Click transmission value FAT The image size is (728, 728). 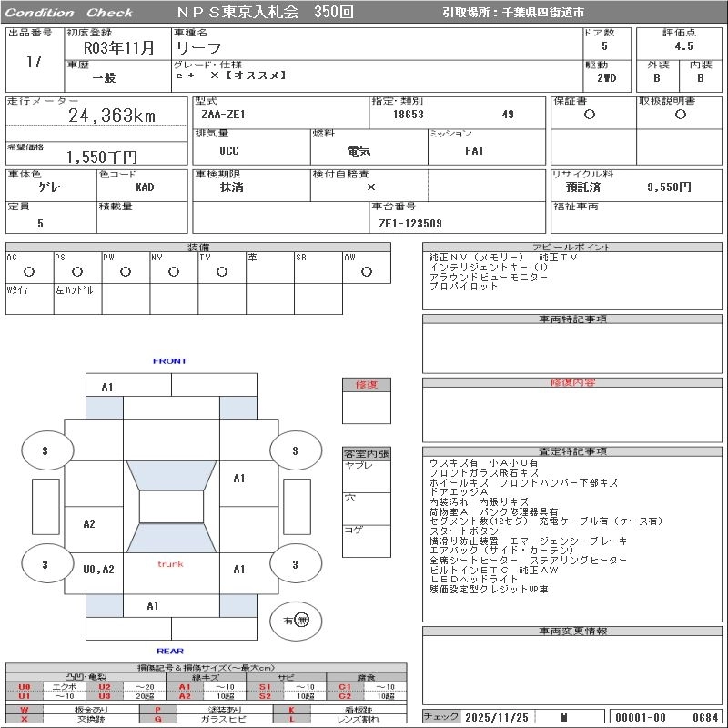pyautogui.click(x=474, y=151)
